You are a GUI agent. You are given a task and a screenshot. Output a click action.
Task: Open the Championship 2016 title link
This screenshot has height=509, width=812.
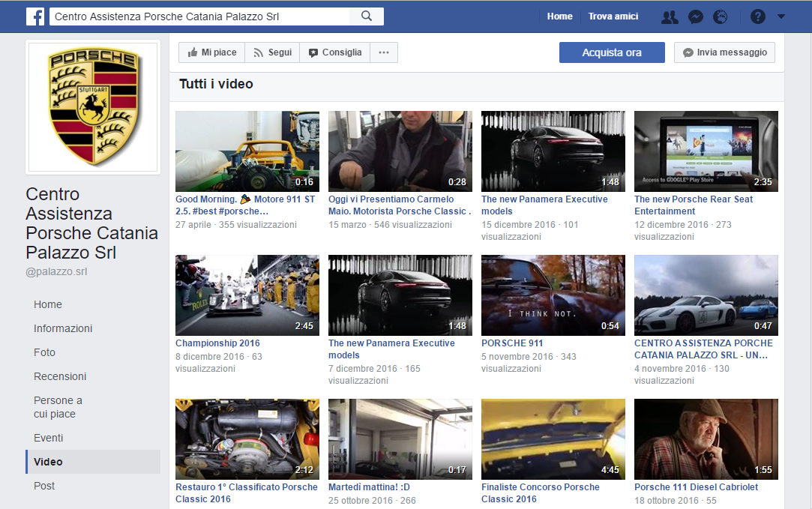[x=217, y=343]
